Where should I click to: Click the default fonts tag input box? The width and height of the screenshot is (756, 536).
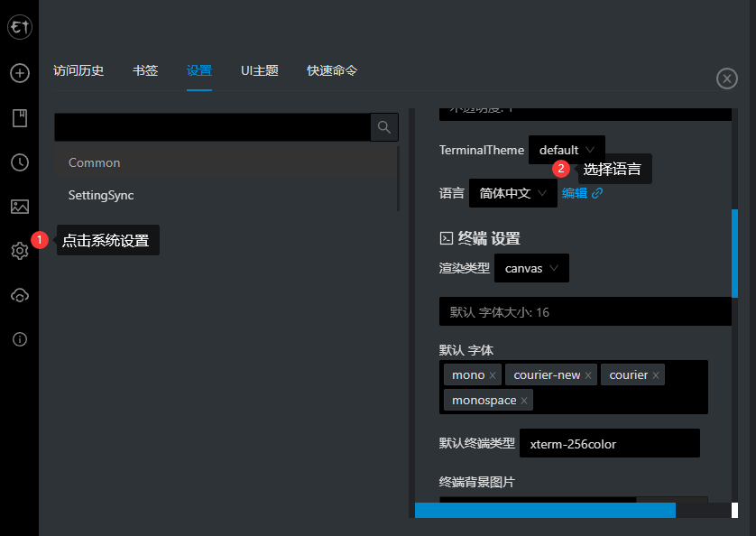[x=573, y=387]
